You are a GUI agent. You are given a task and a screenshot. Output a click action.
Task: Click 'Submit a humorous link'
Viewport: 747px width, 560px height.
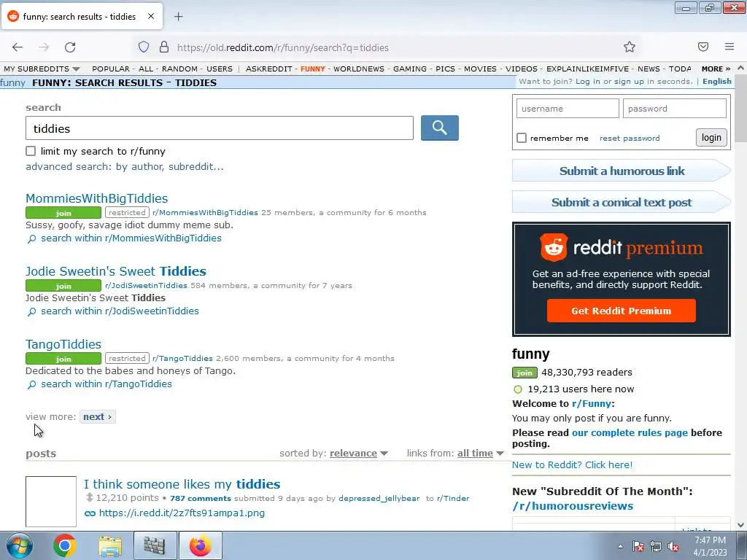tap(622, 171)
